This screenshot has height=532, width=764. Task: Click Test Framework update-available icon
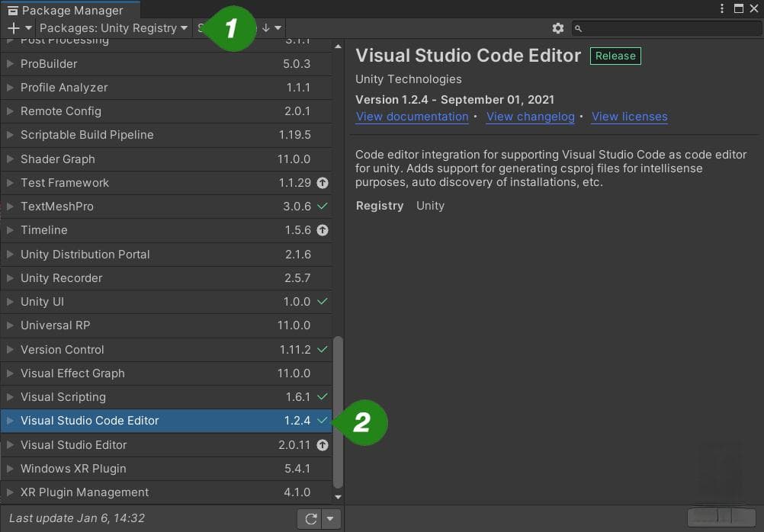point(322,183)
